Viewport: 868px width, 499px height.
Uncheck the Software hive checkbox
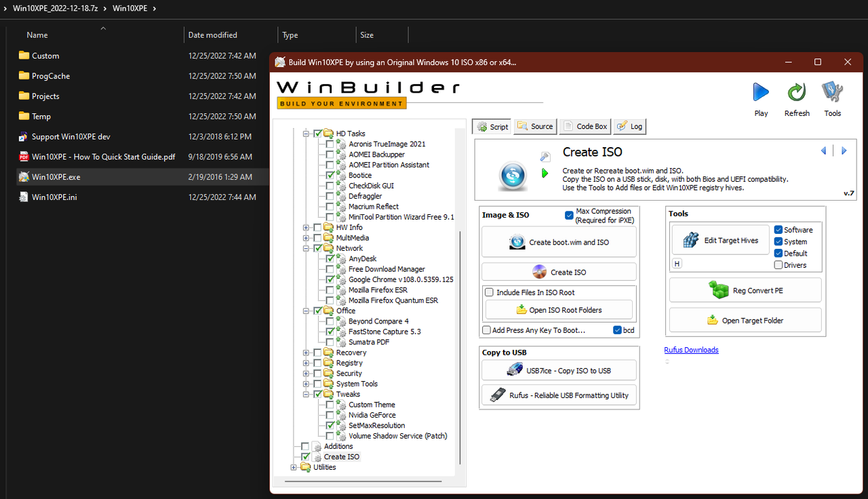pyautogui.click(x=778, y=230)
